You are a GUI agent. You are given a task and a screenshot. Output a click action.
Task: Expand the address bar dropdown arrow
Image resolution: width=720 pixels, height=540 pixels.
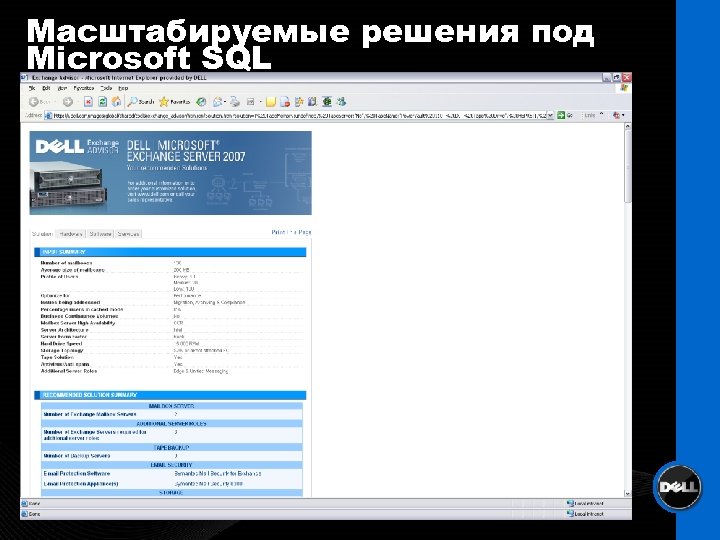point(550,115)
